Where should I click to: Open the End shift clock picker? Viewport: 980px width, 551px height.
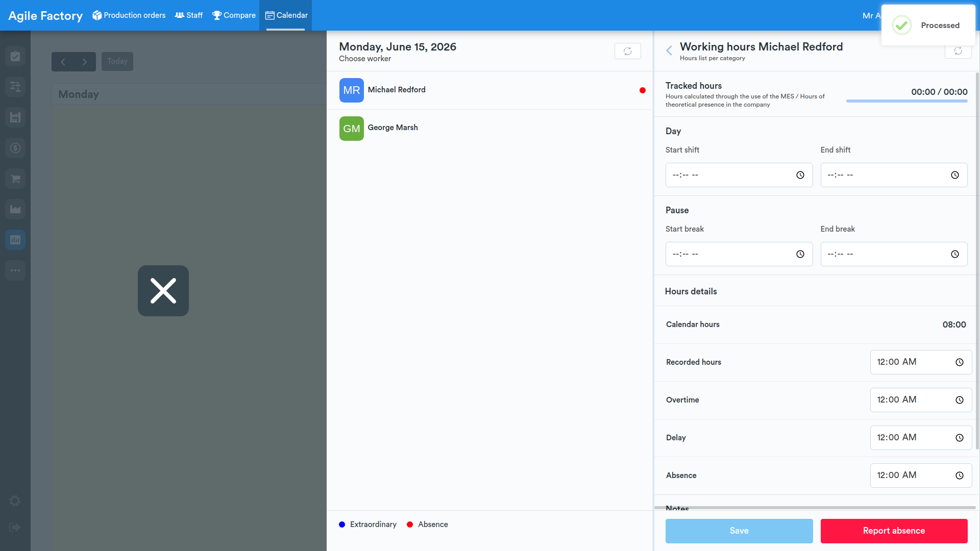pos(955,175)
